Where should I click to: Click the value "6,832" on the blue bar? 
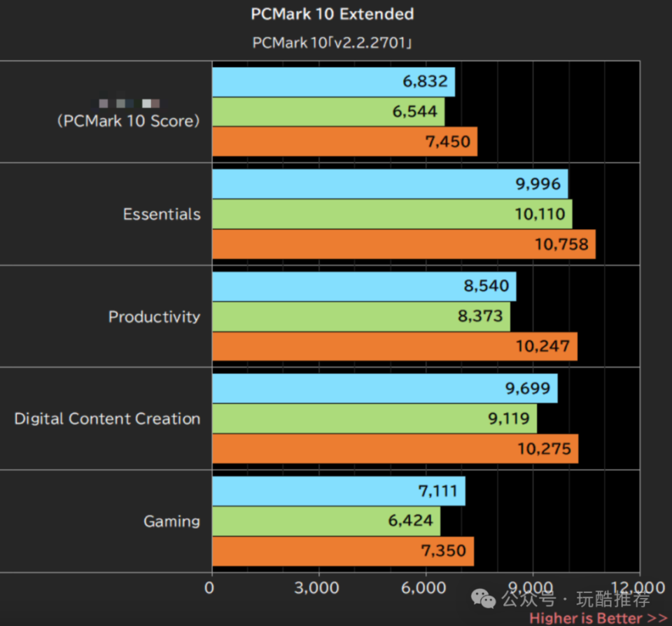[425, 81]
